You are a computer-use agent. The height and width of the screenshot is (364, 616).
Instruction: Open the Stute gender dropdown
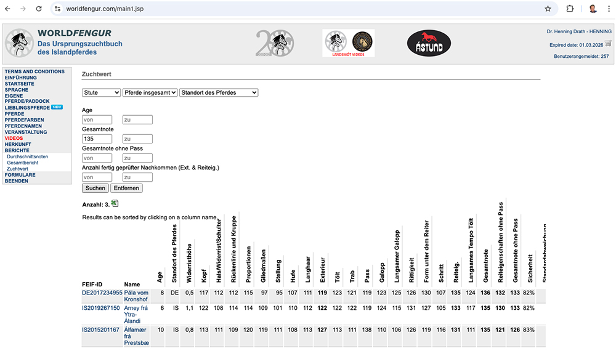101,92
